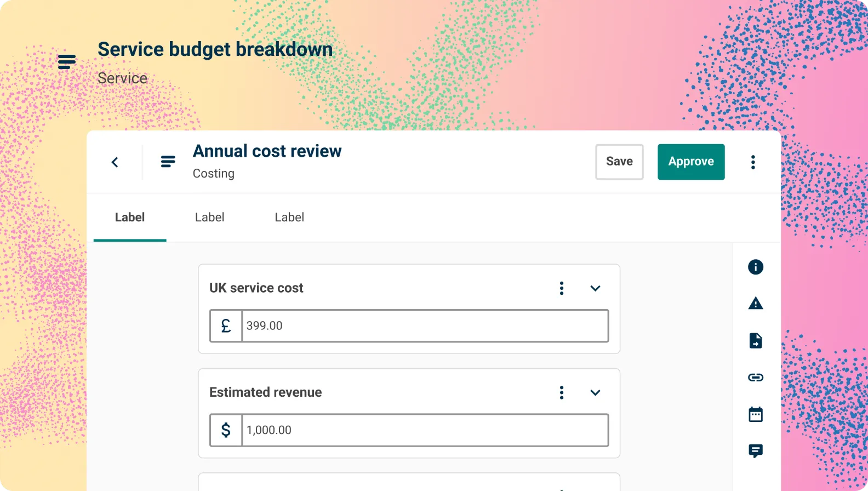Click the Service budget breakdown title

click(215, 49)
